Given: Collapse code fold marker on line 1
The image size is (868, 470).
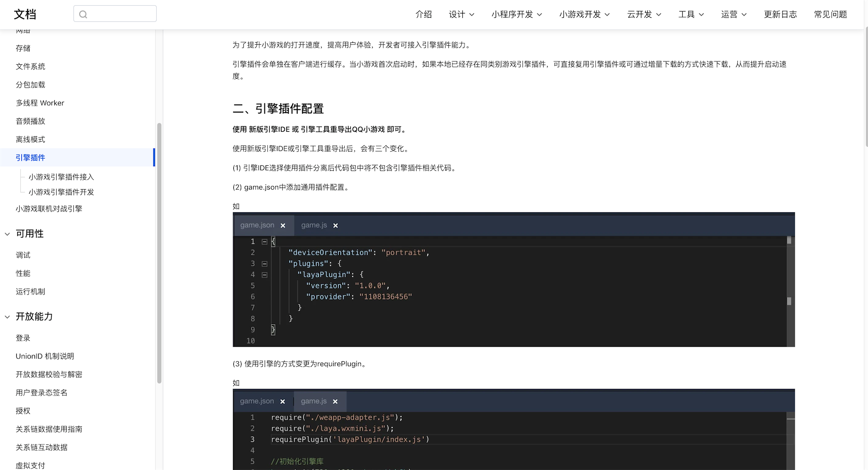Looking at the screenshot, I should click(x=265, y=242).
